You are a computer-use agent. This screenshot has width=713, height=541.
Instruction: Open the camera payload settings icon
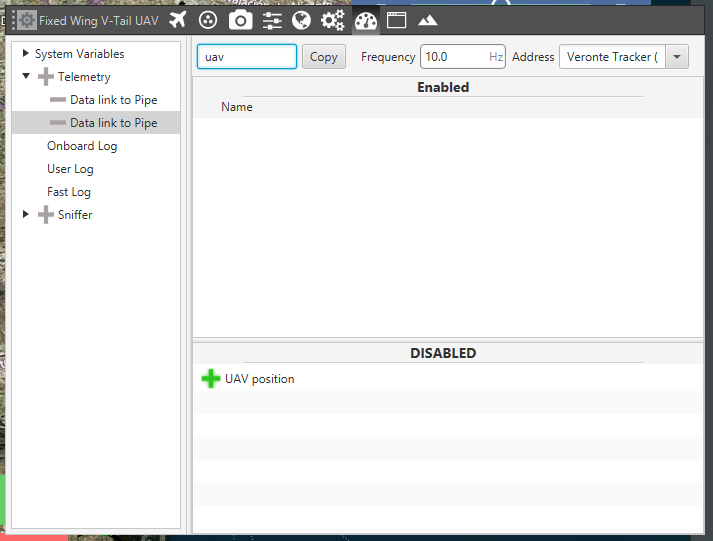coord(241,20)
